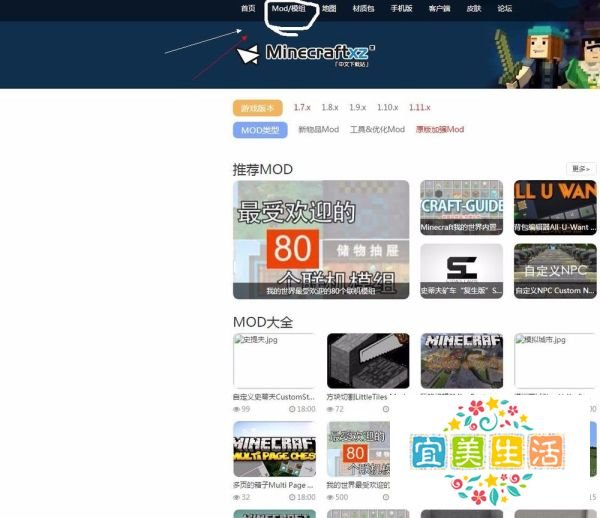Open the Minecraft village thumbnail in MOD大全

pos(462,361)
